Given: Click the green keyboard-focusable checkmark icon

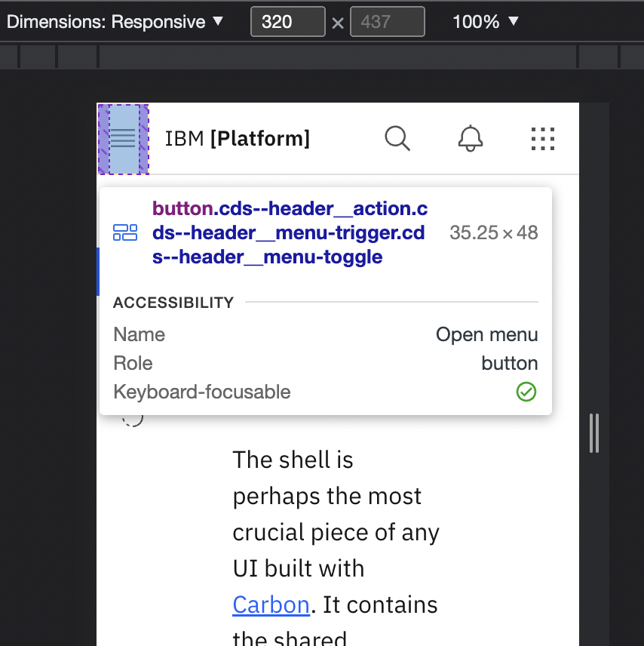Looking at the screenshot, I should (526, 392).
